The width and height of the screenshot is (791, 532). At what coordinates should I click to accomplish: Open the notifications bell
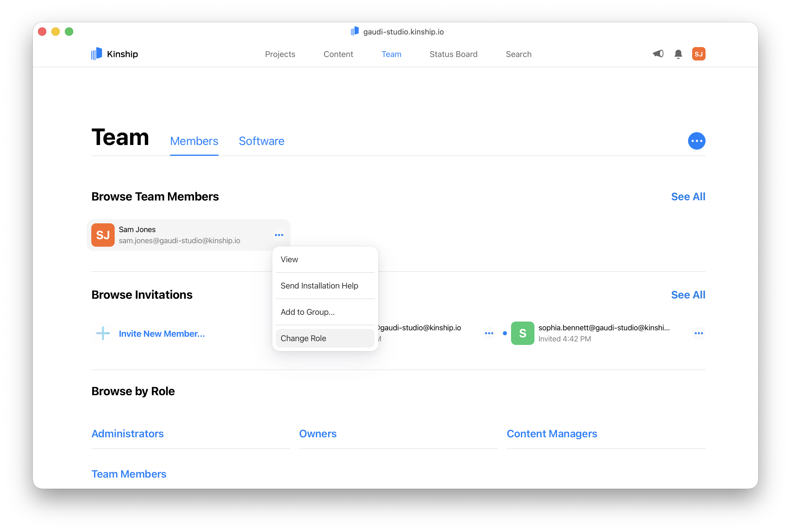(678, 54)
